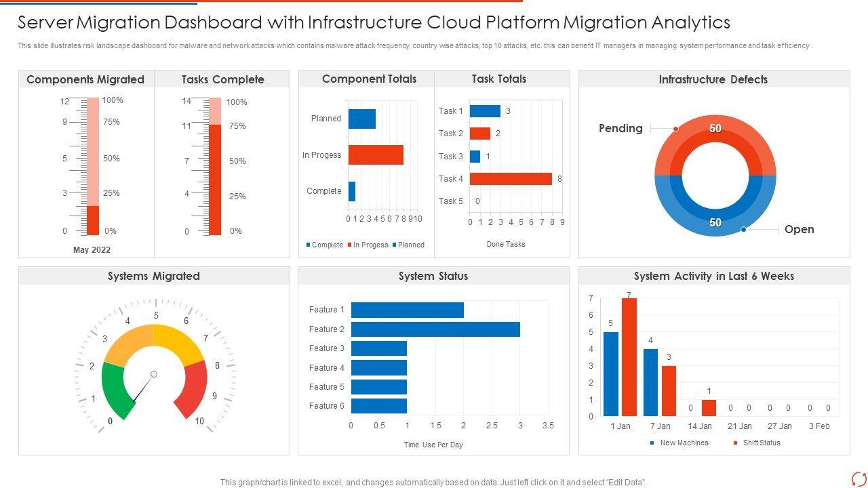Image resolution: width=868 pixels, height=488 pixels.
Task: Select the Task Totals header
Action: [x=498, y=79]
